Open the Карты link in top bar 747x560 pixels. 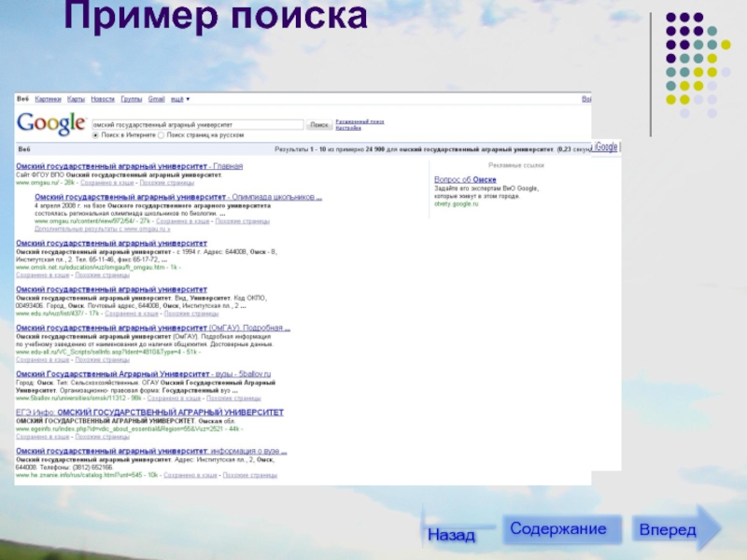76,99
